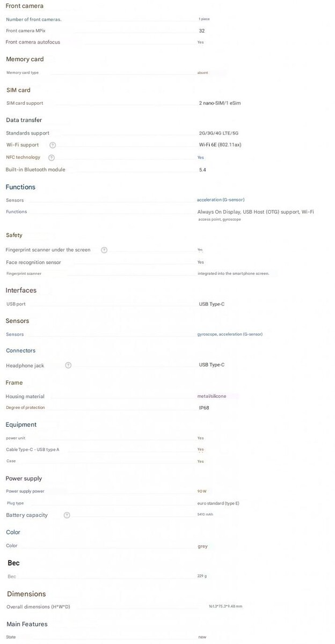Click the "euro standard (type E)" plug value

[x=218, y=503]
